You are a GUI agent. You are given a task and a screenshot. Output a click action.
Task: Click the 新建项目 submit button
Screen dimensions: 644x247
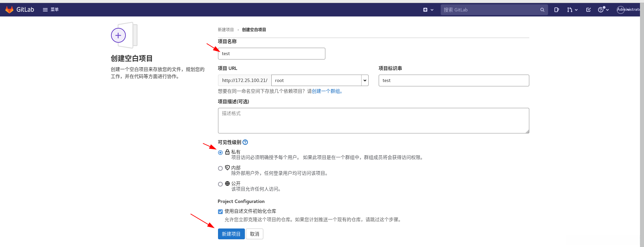tap(231, 234)
